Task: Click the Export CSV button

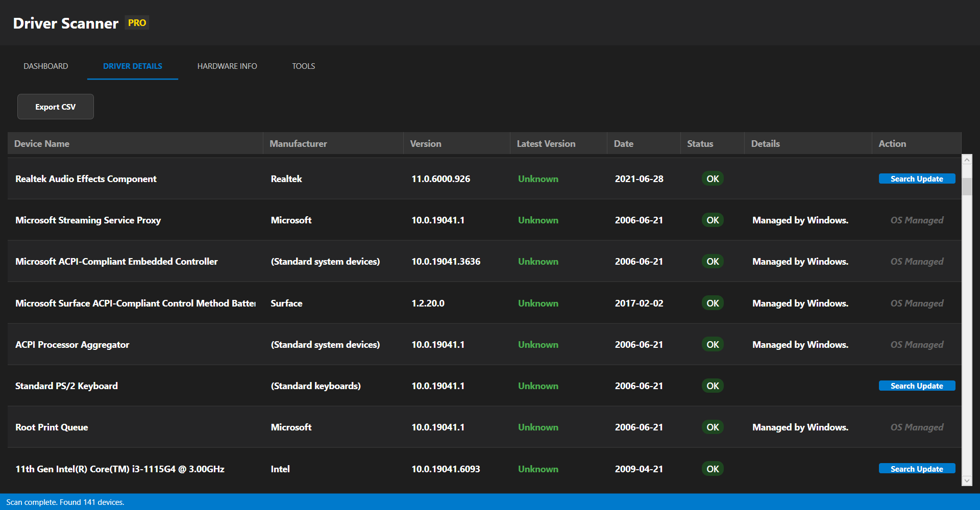Action: click(x=56, y=107)
